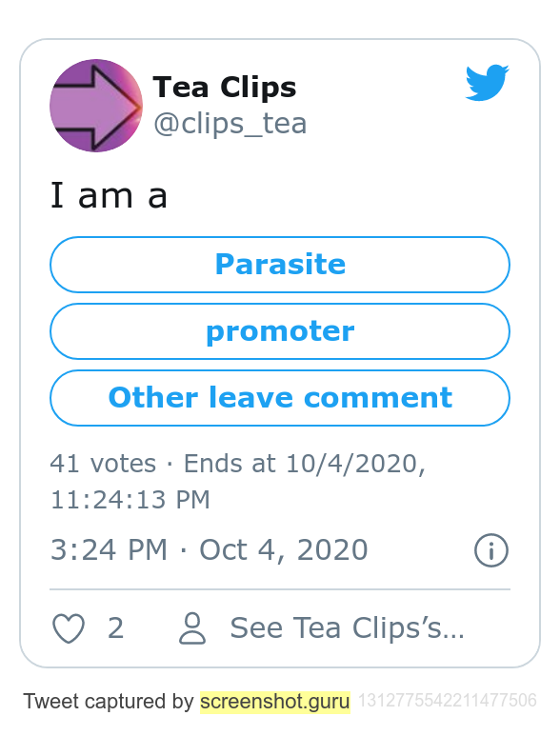This screenshot has height=756, width=560.
Task: Click the Twitter bird logo
Action: pos(488,83)
